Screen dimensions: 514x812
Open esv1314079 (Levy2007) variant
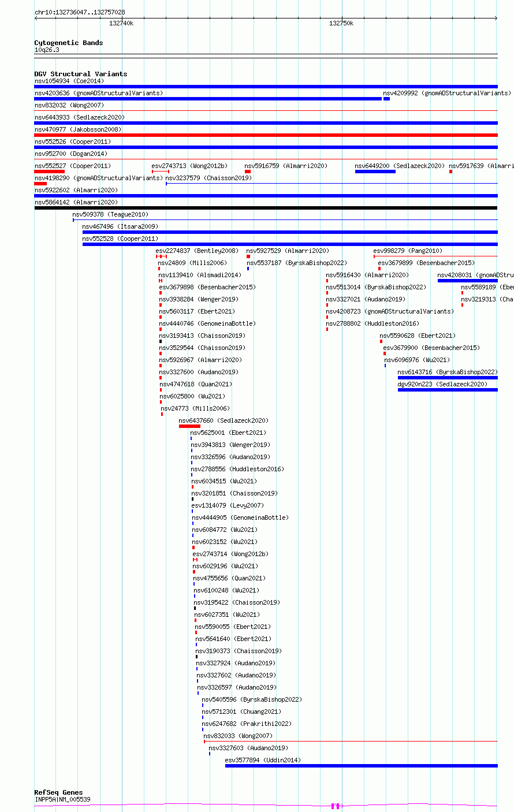click(x=228, y=505)
